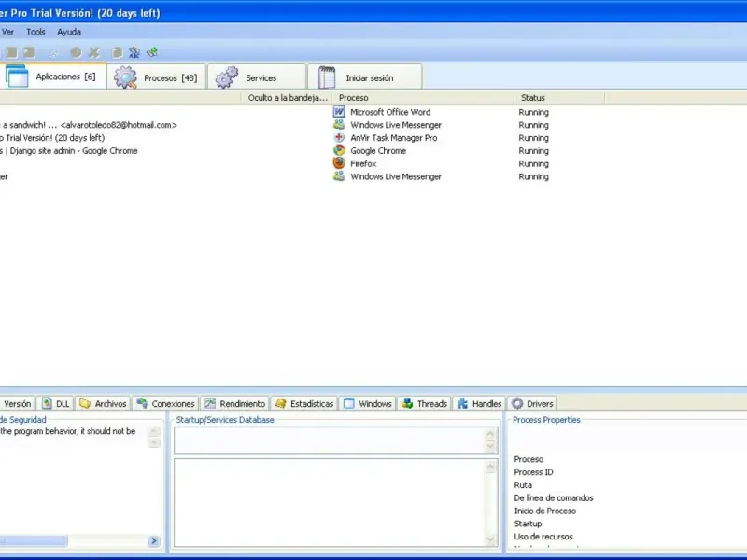The height and width of the screenshot is (560, 747).
Task: Select the 'Microsoft Office Word' process name
Action: (x=390, y=112)
